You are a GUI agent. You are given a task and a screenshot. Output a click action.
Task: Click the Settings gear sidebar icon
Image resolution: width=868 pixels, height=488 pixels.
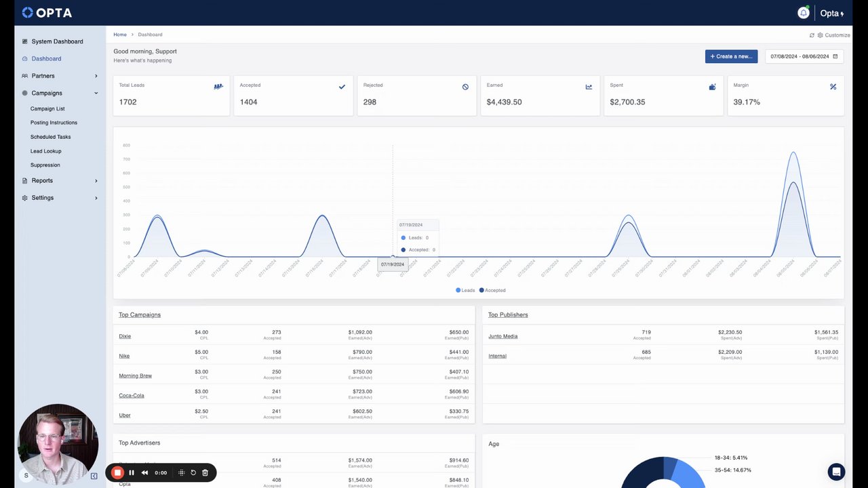[25, 198]
